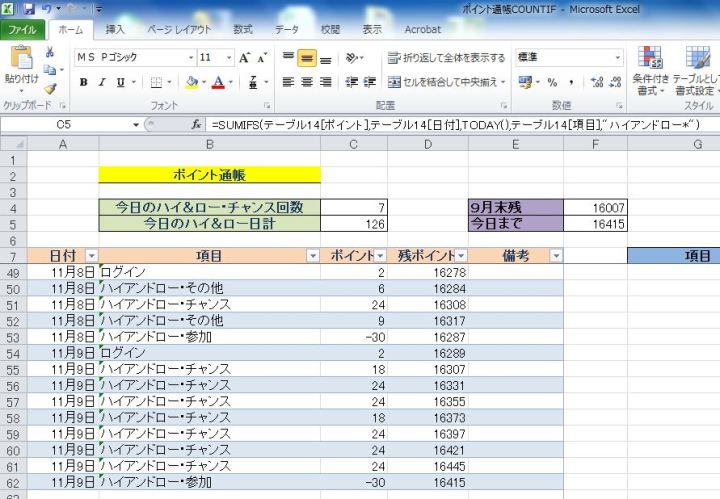Toggle Bold formatting
Screen dimensions: 720x499
pos(84,82)
